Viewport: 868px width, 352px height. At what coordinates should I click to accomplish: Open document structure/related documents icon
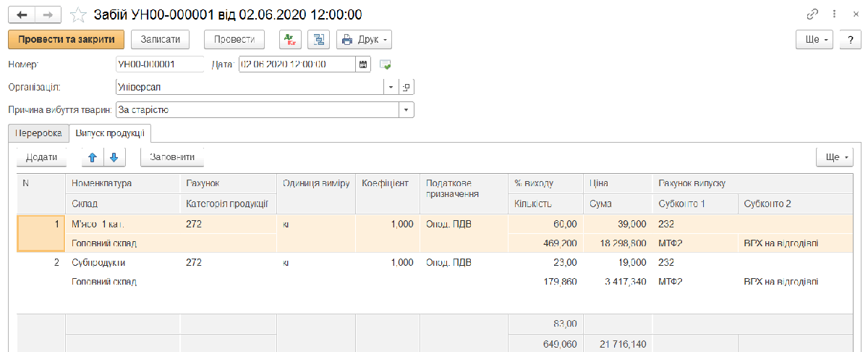tap(319, 39)
